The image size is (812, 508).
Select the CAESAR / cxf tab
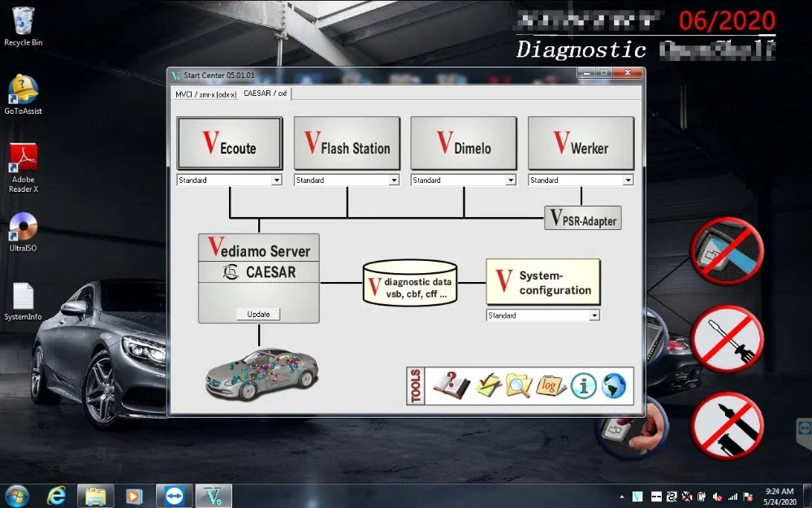pos(266,93)
